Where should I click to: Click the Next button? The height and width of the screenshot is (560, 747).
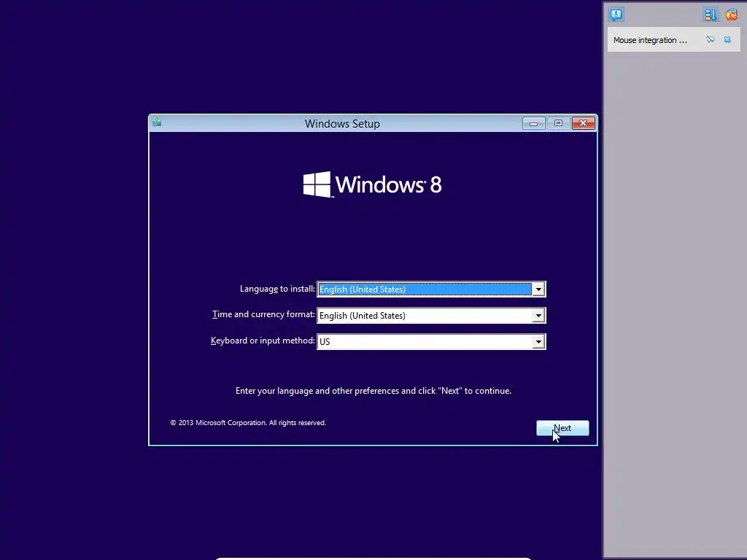coord(562,428)
